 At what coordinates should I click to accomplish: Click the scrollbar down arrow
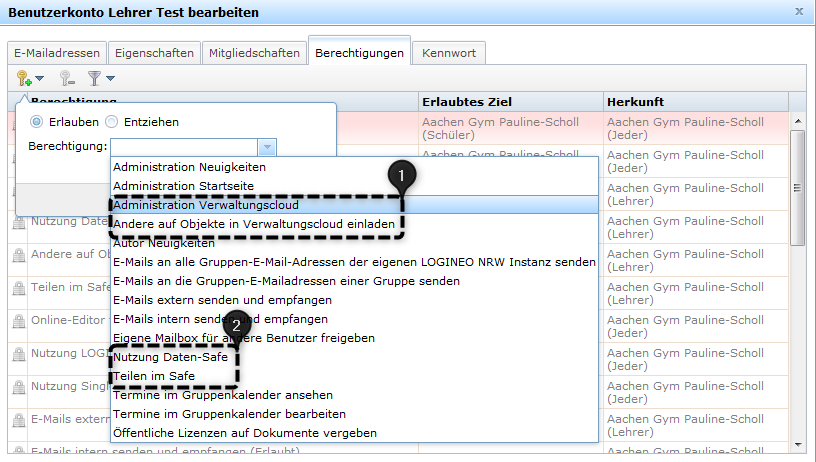point(797,445)
